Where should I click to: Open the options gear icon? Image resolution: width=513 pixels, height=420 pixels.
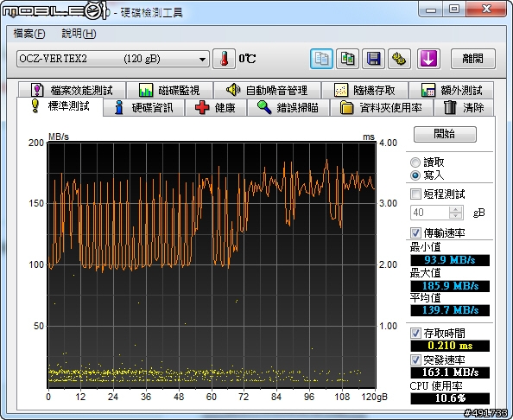[399, 59]
